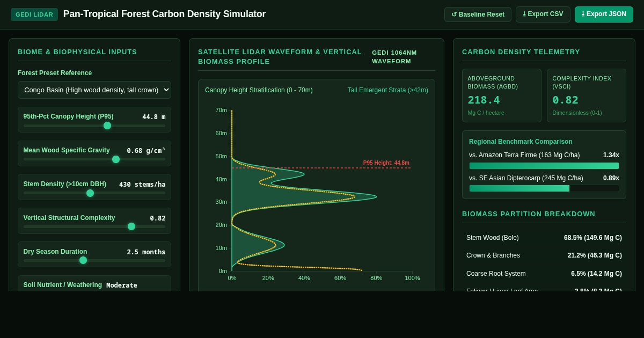This screenshot has width=644, height=338.
Task: Click the P95 Height: 44.8m chart label
Action: (x=386, y=163)
